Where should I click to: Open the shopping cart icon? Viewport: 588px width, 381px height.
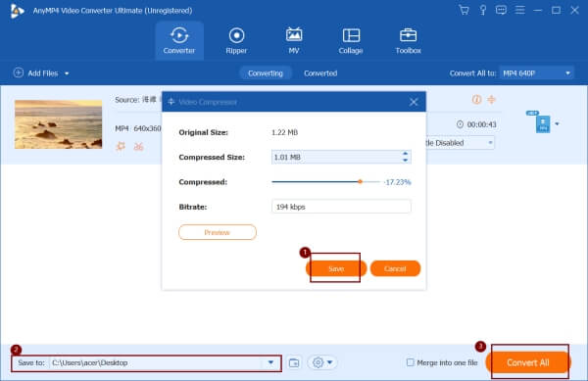click(464, 10)
